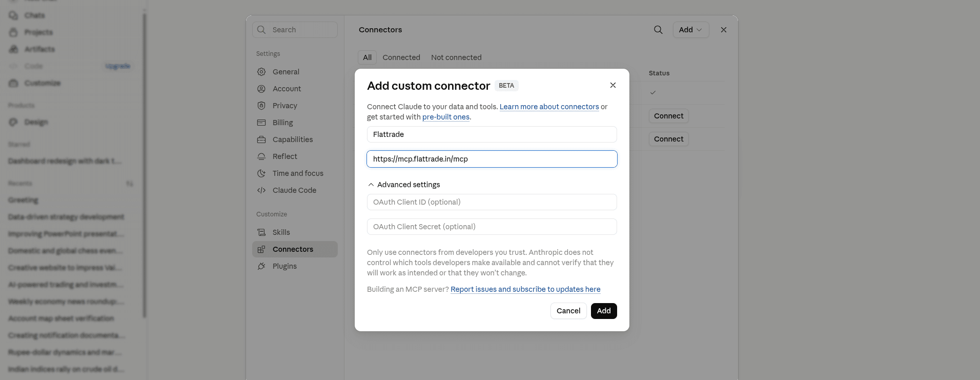Select the Privacy settings label

[x=285, y=106]
